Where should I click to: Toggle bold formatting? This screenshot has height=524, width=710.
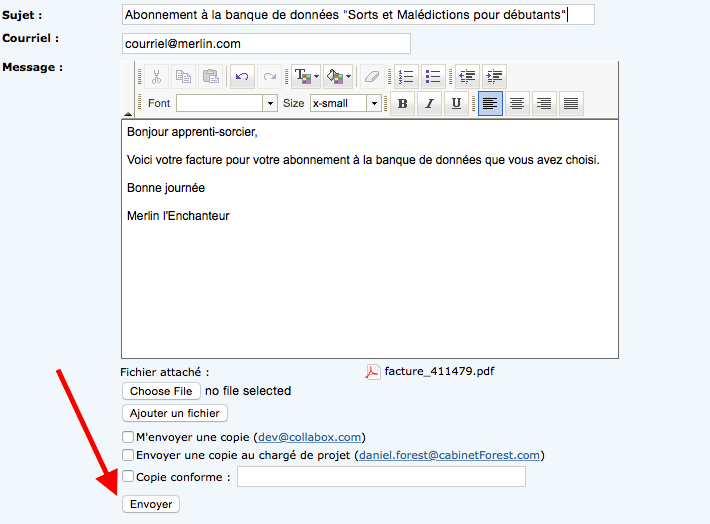point(402,104)
